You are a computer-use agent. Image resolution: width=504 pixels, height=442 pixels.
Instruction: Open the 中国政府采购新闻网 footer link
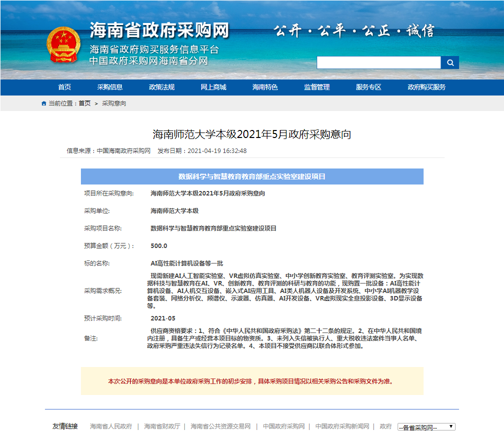point(342,426)
